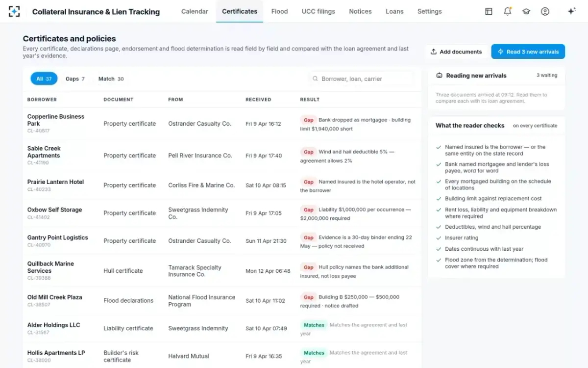This screenshot has width=588, height=368.
Task: Open the sparkle assistant icon
Action: pos(571,11)
